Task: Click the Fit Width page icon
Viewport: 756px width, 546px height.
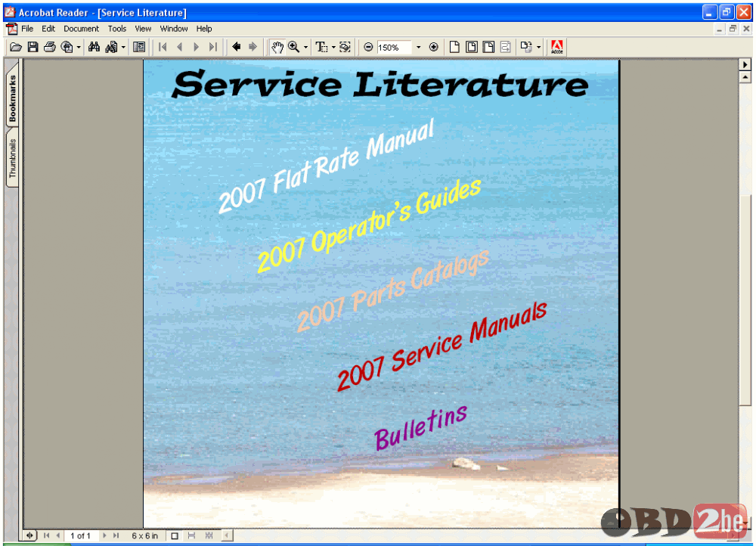Action: click(x=488, y=47)
